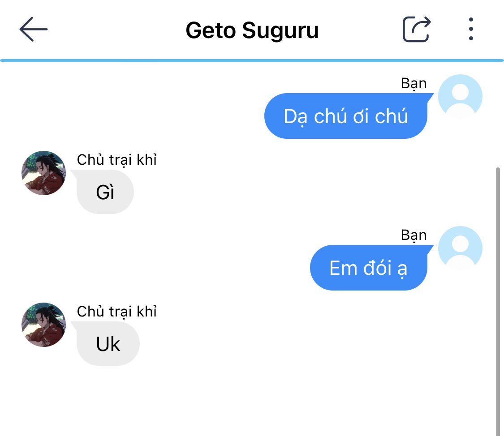Click the blue divider line under header

point(252,60)
